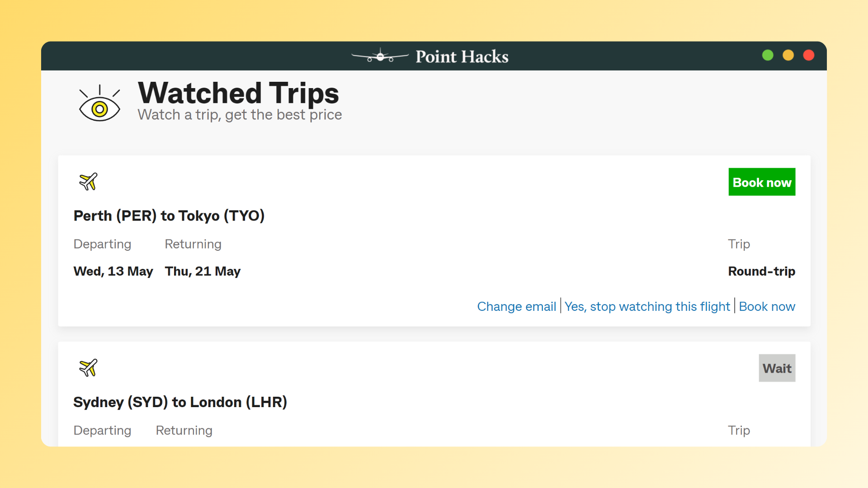Select Sydney (SYD) to London (LHR) heading
868x488 pixels.
[180, 402]
